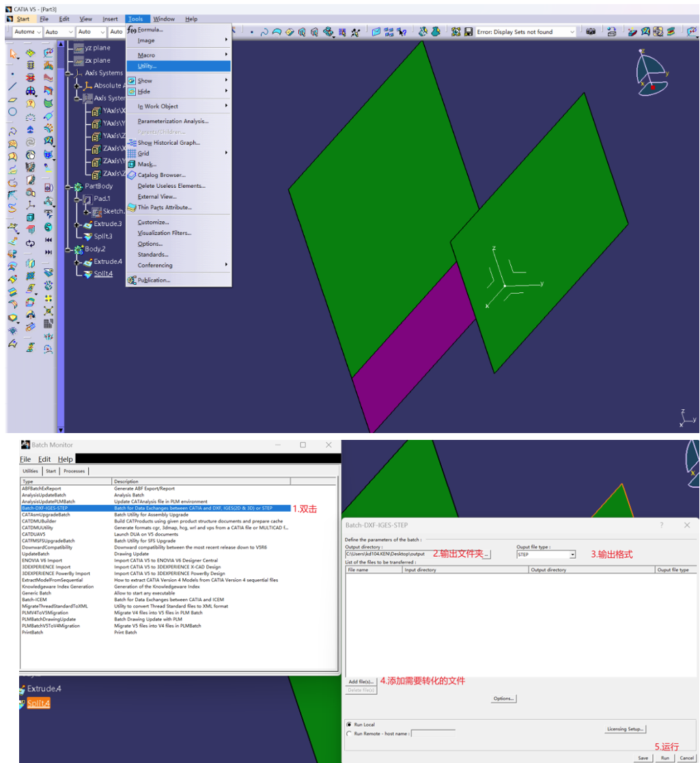Select the Line tool in left toolbar
Image resolution: width=700 pixels, height=763 pixels.
click(13, 87)
